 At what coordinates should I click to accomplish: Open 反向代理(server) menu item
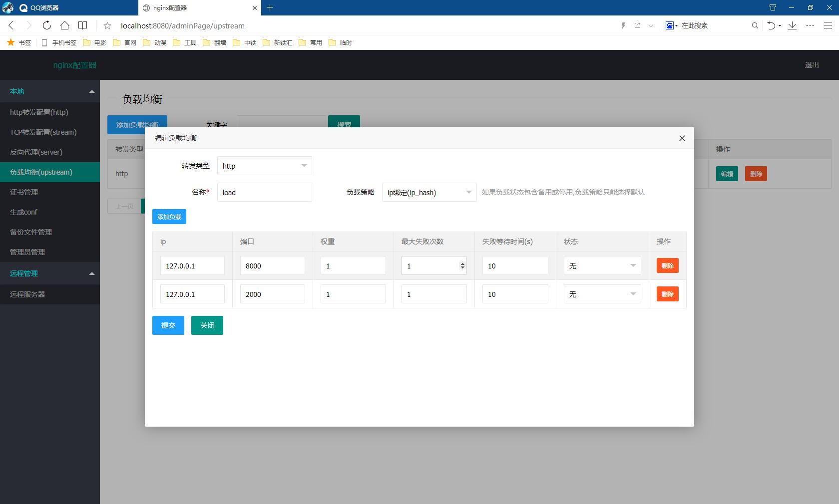point(50,152)
